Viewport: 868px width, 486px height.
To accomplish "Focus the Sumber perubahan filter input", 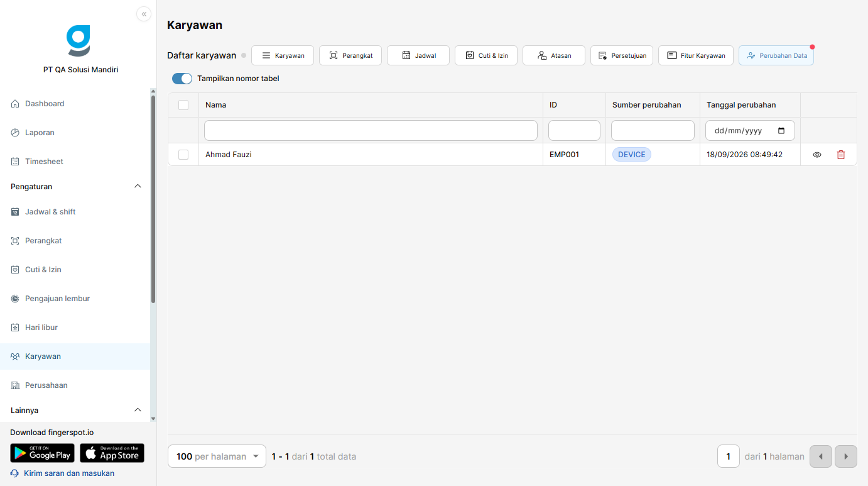I will [x=653, y=131].
